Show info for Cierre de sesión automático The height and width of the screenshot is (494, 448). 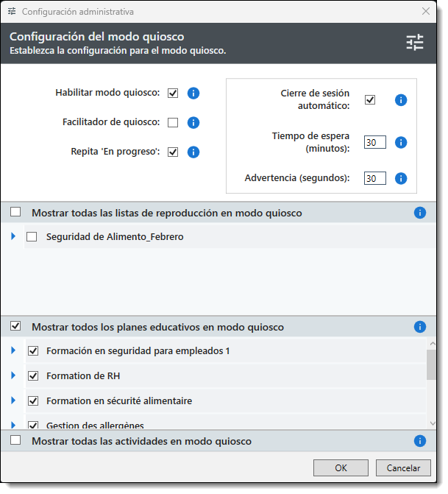point(401,100)
